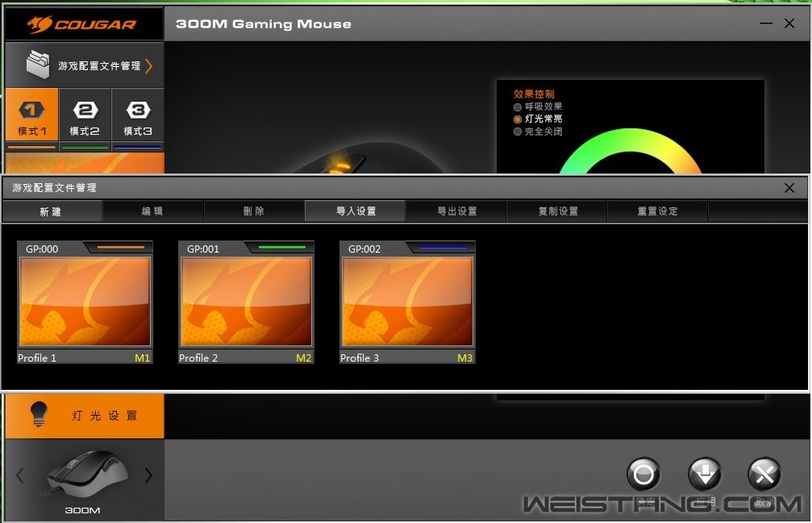Select the 完全关闭 lights off radio
This screenshot has width=812, height=523.
(x=518, y=132)
